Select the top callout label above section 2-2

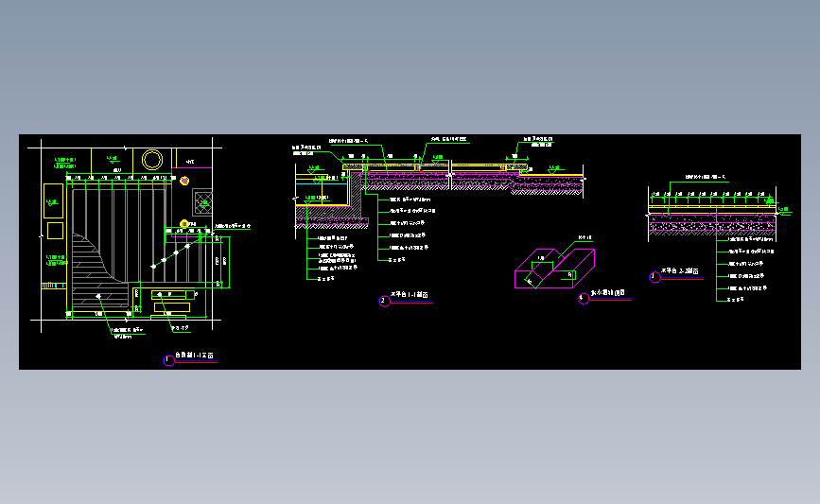click(706, 177)
